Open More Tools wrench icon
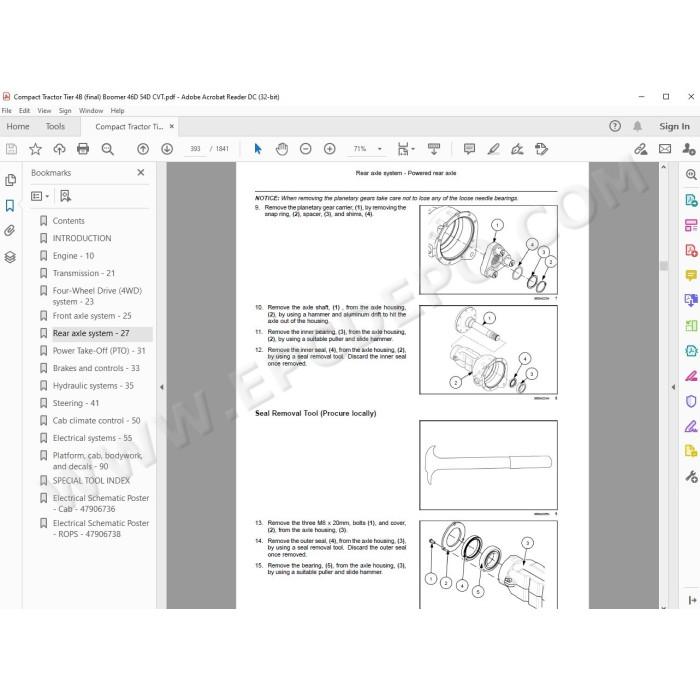700x700 pixels. click(691, 477)
